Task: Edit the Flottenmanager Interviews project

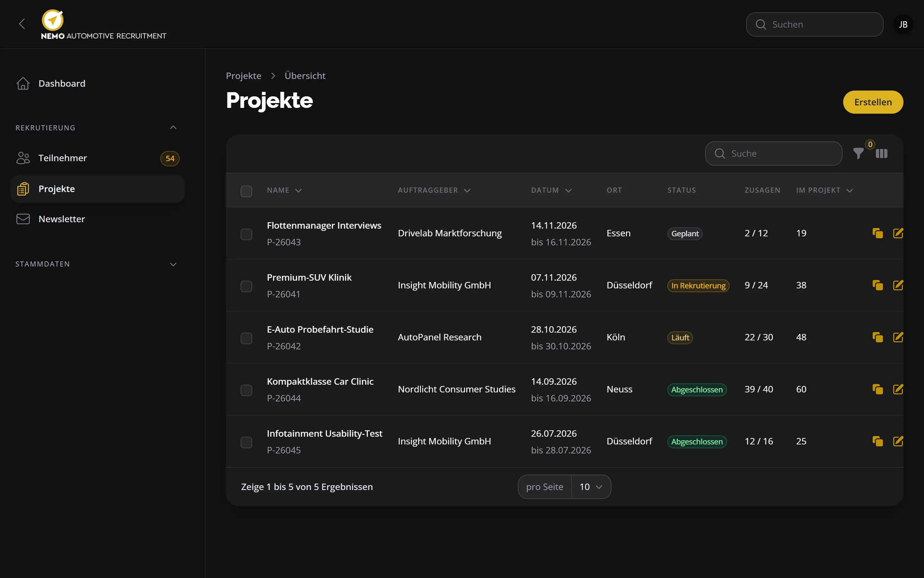Action: click(x=898, y=233)
